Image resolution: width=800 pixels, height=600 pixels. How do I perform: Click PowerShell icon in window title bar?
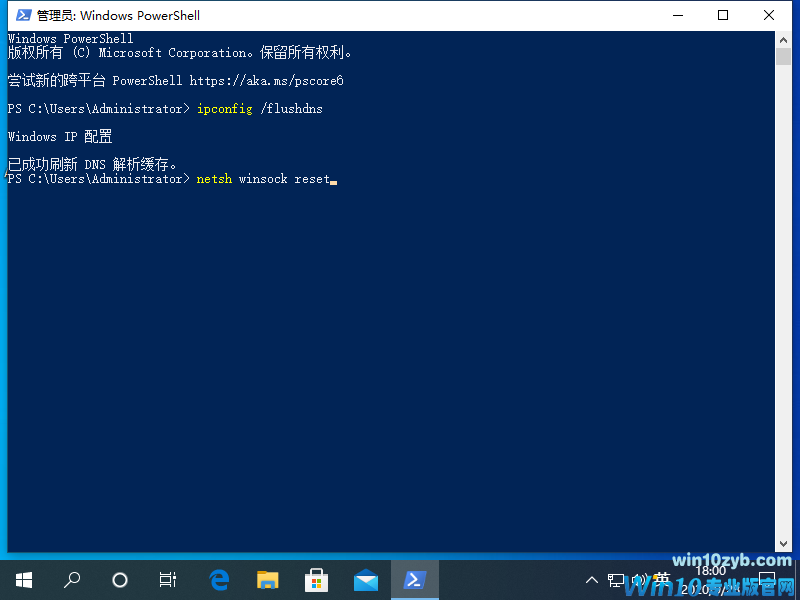point(23,15)
